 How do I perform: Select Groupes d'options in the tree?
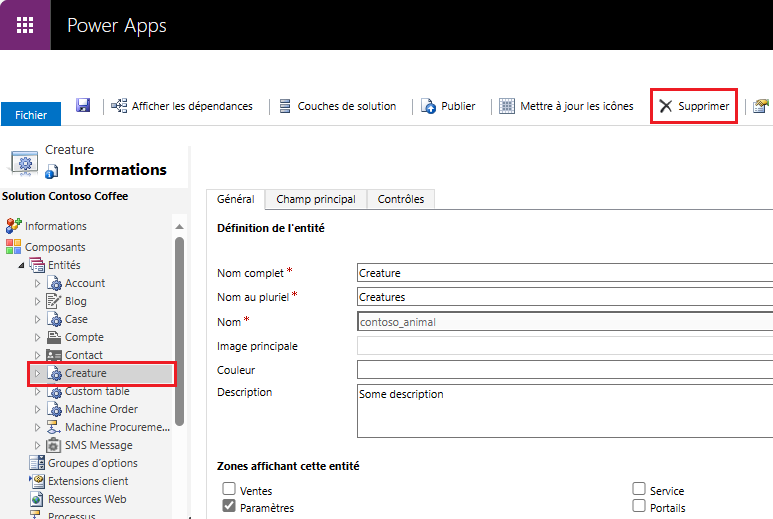[x=92, y=463]
